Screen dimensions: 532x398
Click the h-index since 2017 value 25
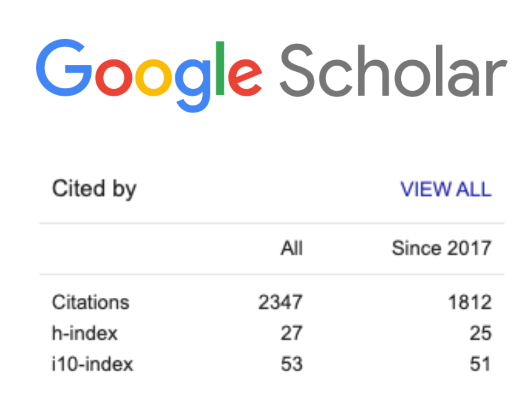[x=480, y=333]
